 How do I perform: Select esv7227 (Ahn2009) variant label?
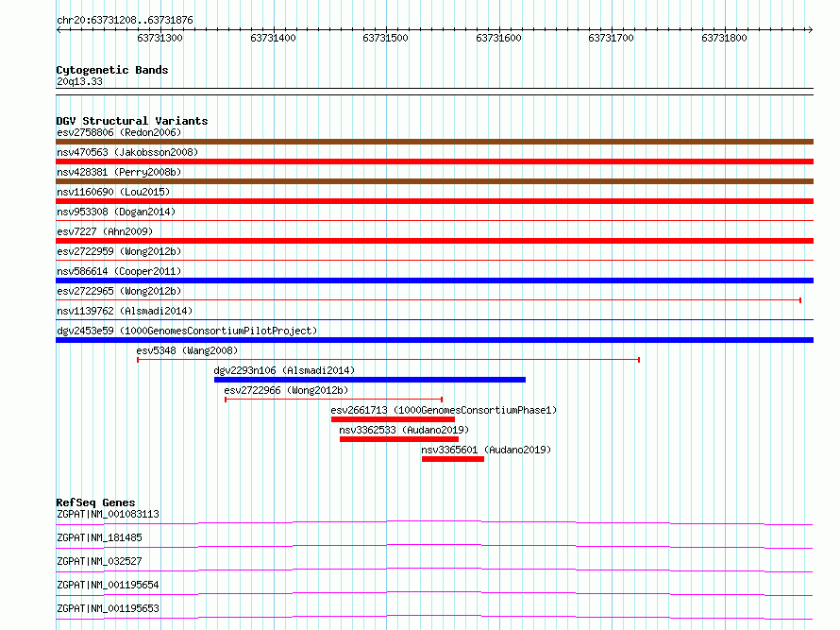coord(105,231)
